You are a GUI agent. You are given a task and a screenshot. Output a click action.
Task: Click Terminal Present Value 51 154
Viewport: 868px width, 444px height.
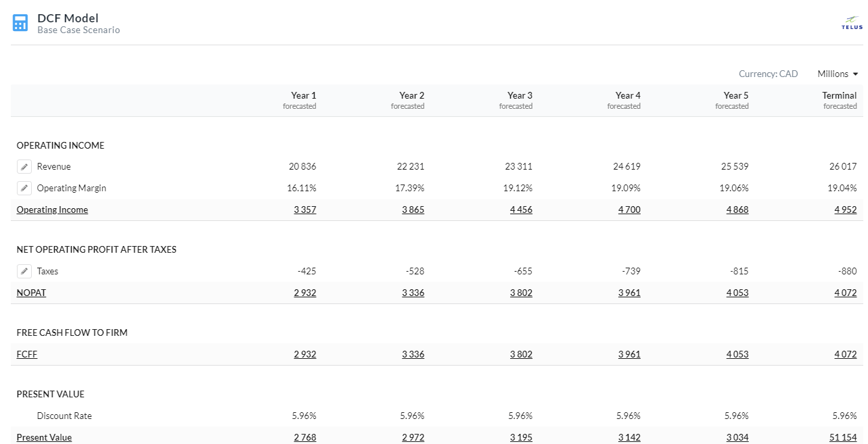point(842,438)
